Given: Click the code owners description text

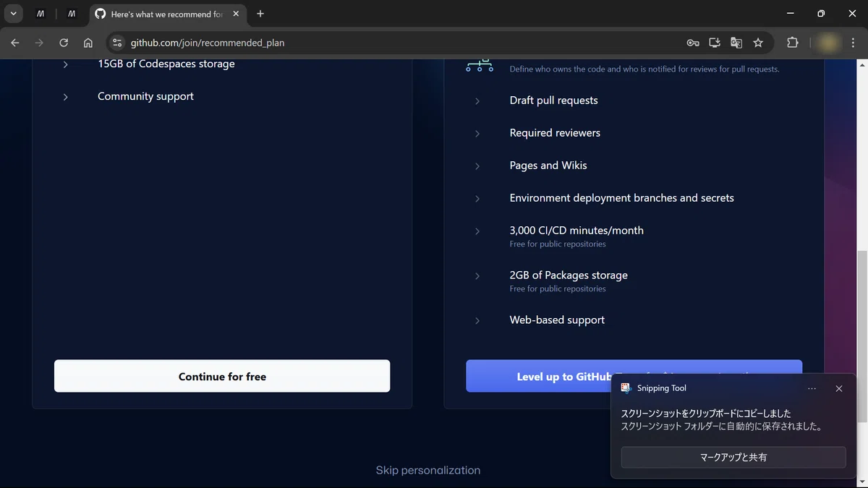Looking at the screenshot, I should [x=644, y=69].
